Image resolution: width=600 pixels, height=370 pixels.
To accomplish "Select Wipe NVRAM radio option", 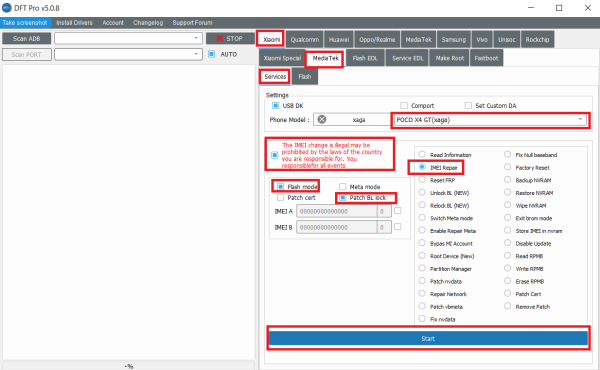I will 507,205.
